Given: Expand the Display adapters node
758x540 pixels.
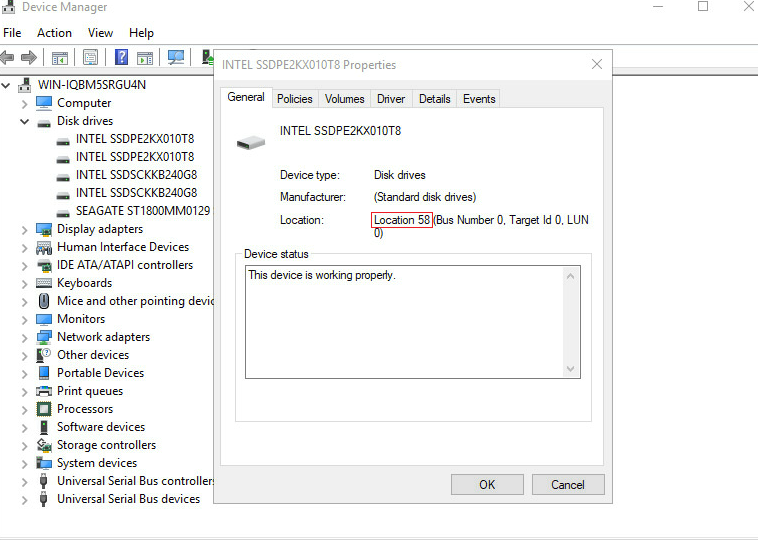Looking at the screenshot, I should [24, 230].
